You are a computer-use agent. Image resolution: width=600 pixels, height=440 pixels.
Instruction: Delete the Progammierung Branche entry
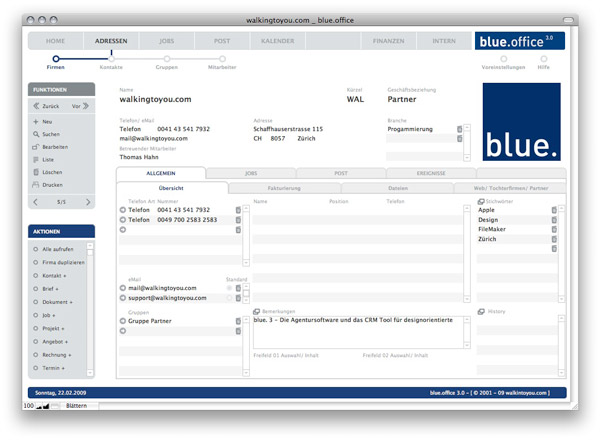point(459,129)
